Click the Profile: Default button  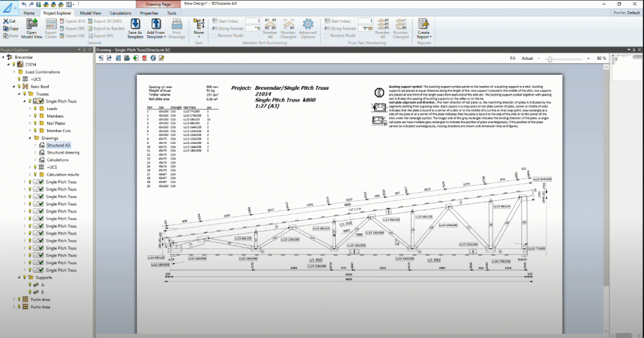tap(626, 13)
